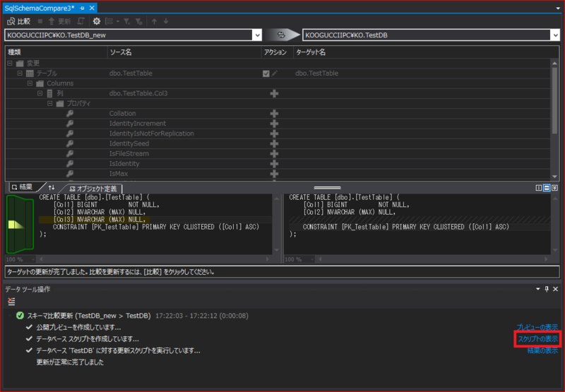565x392 pixels.
Task: Click the plus icon in IdentityIsNotForReplication row
Action: (x=274, y=133)
